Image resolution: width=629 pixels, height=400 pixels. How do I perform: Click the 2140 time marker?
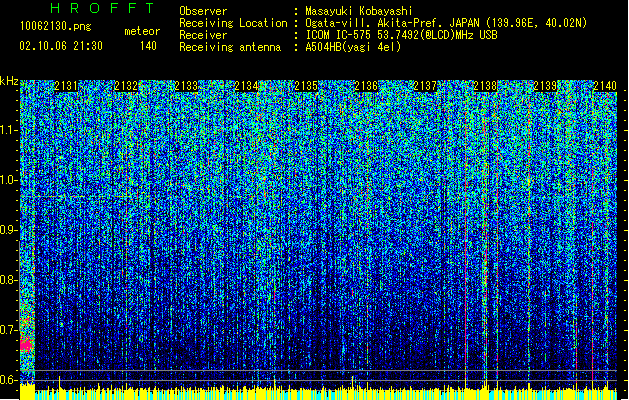click(605, 86)
